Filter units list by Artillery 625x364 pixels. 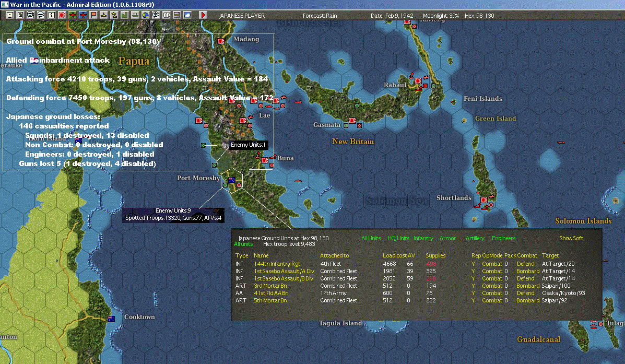[x=475, y=238]
